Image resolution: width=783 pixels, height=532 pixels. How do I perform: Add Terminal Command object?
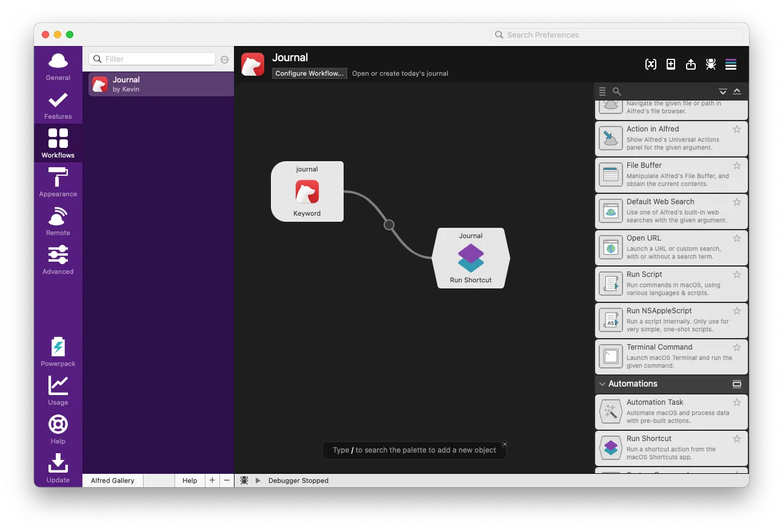[x=671, y=357]
